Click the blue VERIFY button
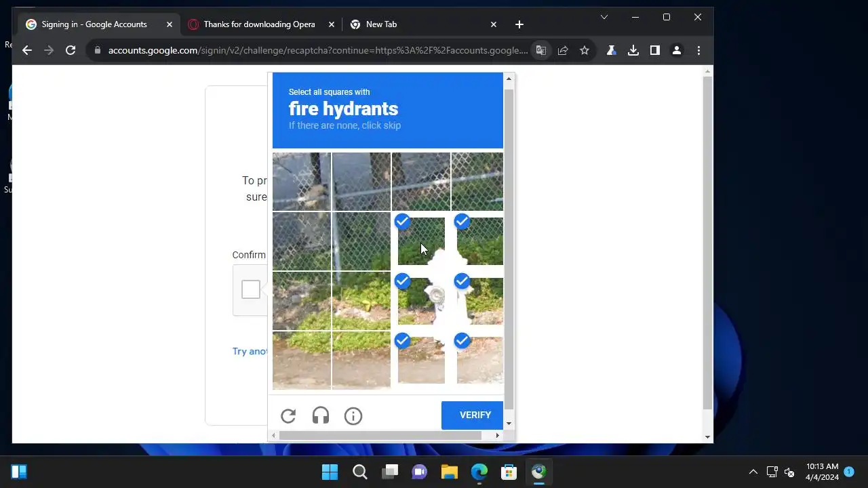 473,415
